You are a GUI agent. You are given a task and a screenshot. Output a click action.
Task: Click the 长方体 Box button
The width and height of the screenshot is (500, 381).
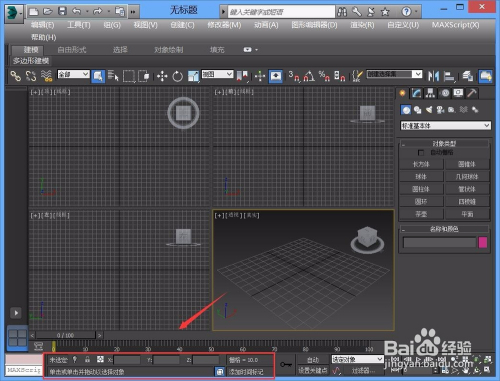421,164
